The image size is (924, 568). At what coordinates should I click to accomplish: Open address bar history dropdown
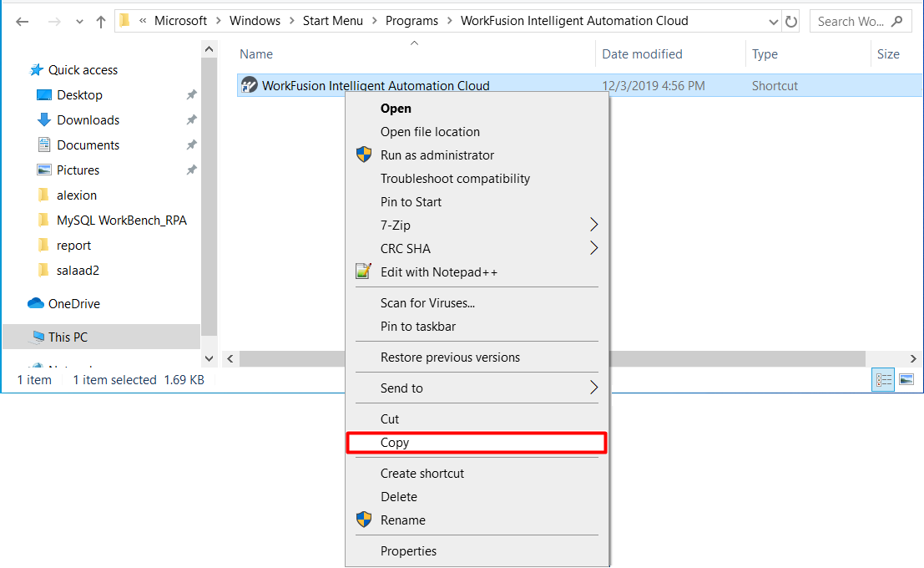tap(773, 22)
